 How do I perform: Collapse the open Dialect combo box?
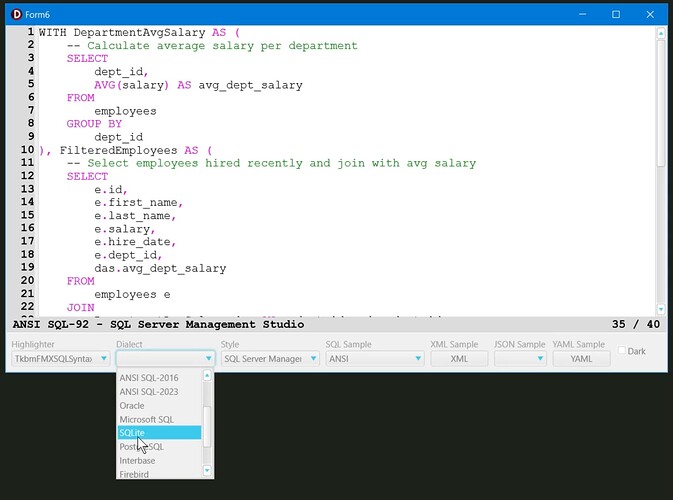[165, 358]
